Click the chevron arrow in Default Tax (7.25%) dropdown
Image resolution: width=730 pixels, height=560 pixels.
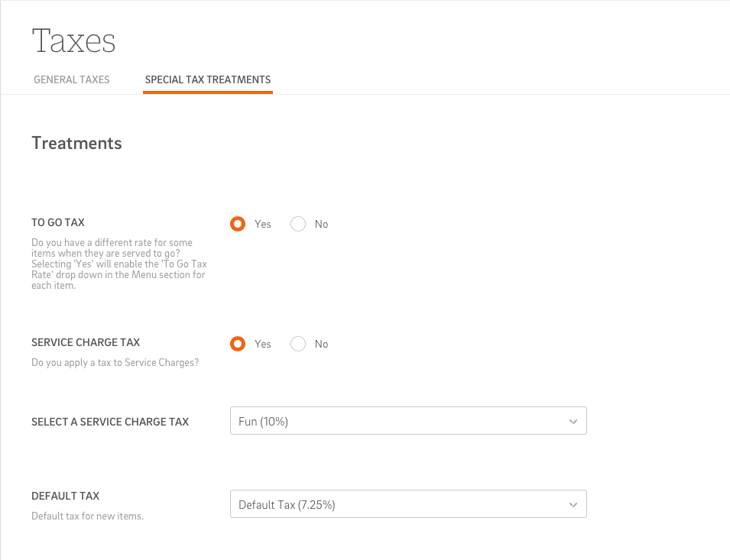[x=573, y=505]
